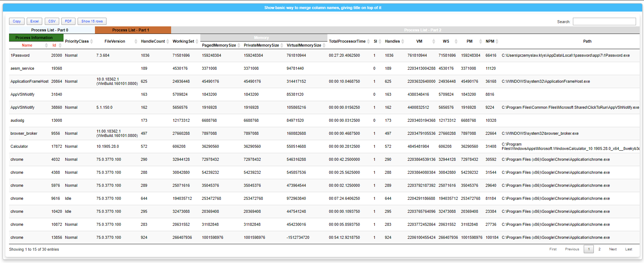Click the VirtualMemorySize sort arrows
This screenshot has width=644, height=263.
pos(324,46)
